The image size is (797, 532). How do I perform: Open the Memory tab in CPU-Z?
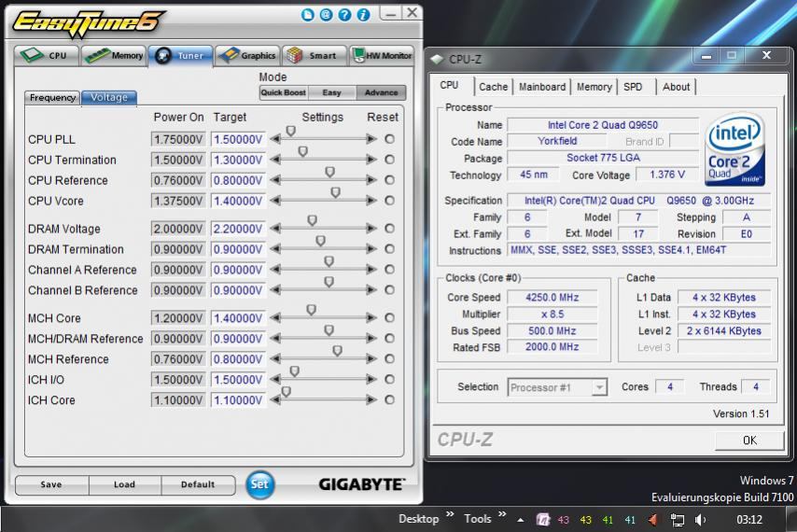point(594,87)
